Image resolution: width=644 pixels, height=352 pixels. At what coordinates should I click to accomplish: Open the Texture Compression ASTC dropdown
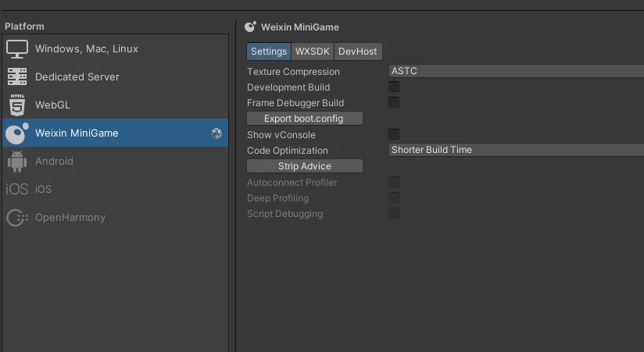516,71
